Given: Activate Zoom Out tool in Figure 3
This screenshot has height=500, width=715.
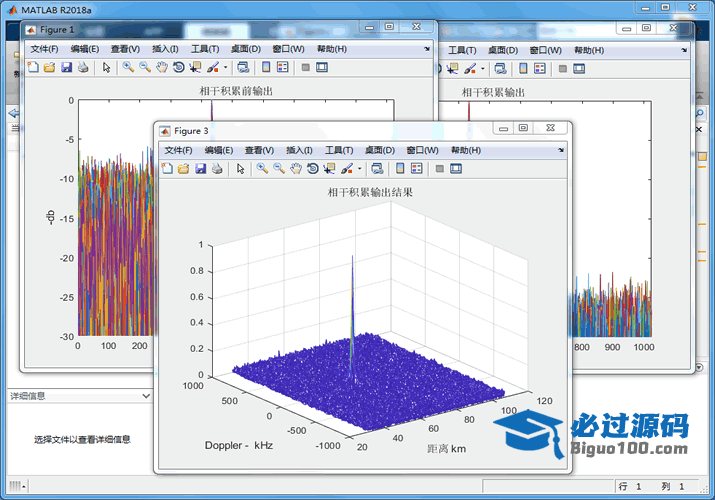Looking at the screenshot, I should pos(279,169).
